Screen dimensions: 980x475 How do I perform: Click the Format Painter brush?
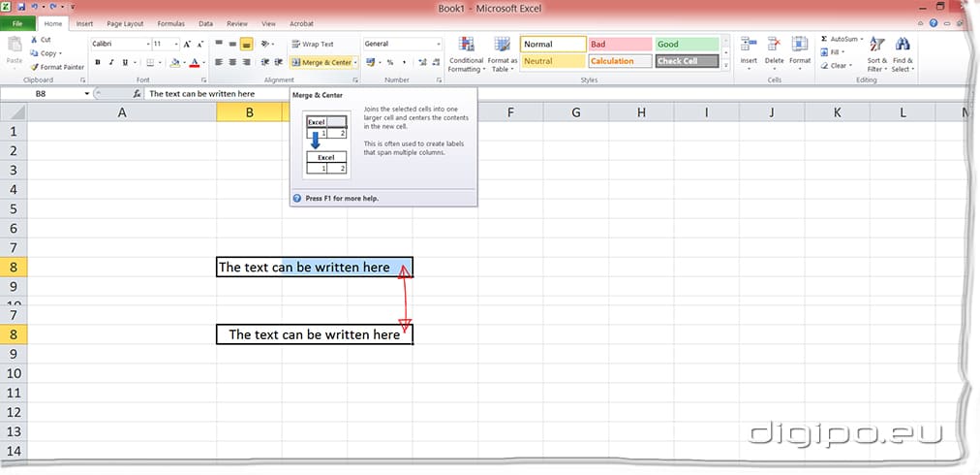pos(35,67)
